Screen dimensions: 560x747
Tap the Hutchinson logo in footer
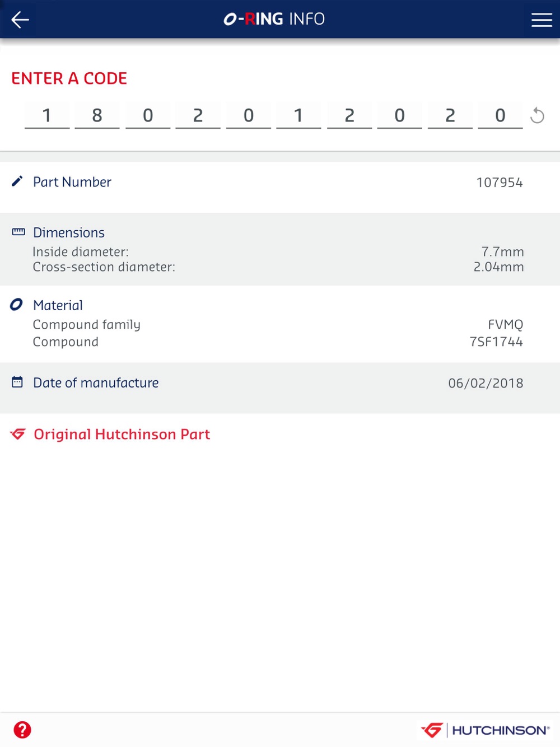485,730
